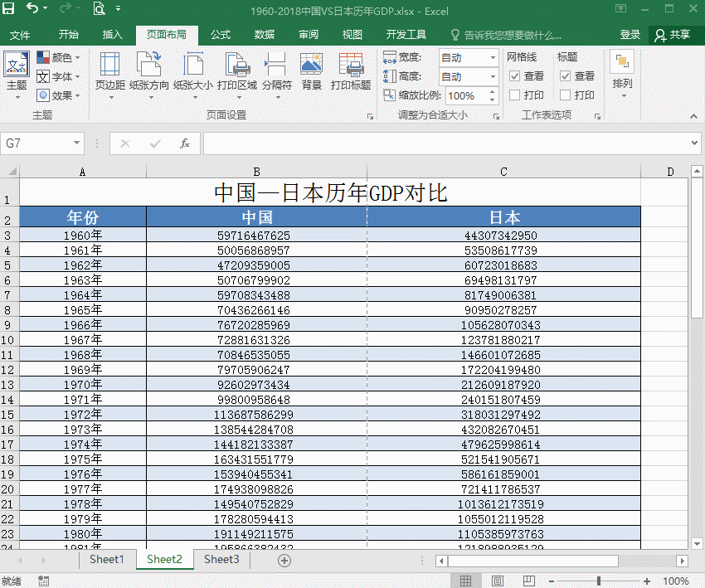Switch to the 审阅 ribbon tab

[309, 35]
